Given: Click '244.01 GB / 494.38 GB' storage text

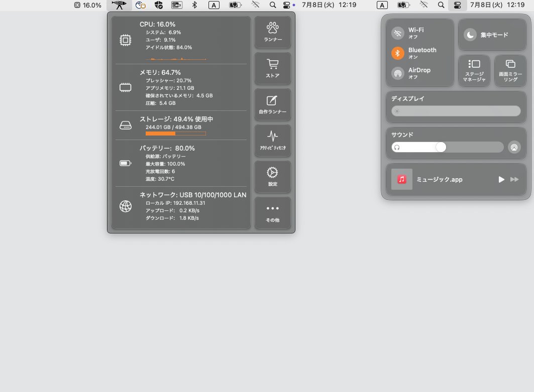Looking at the screenshot, I should [x=173, y=127].
